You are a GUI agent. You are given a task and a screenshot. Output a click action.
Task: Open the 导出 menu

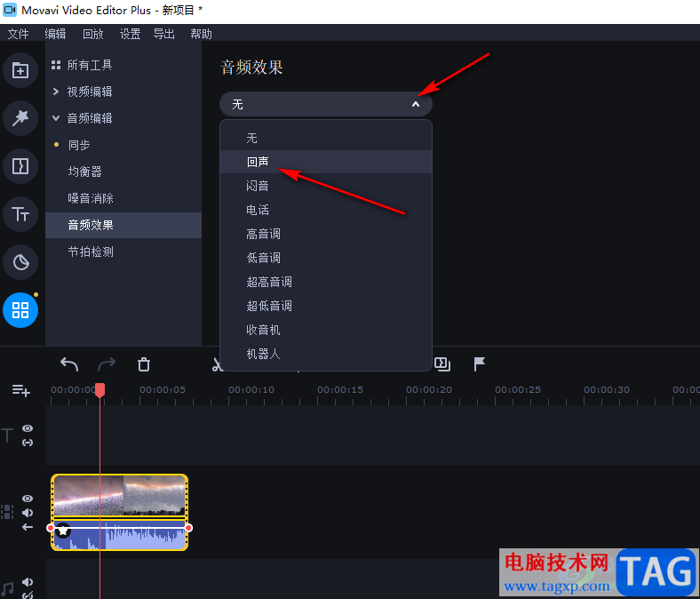pyautogui.click(x=163, y=34)
